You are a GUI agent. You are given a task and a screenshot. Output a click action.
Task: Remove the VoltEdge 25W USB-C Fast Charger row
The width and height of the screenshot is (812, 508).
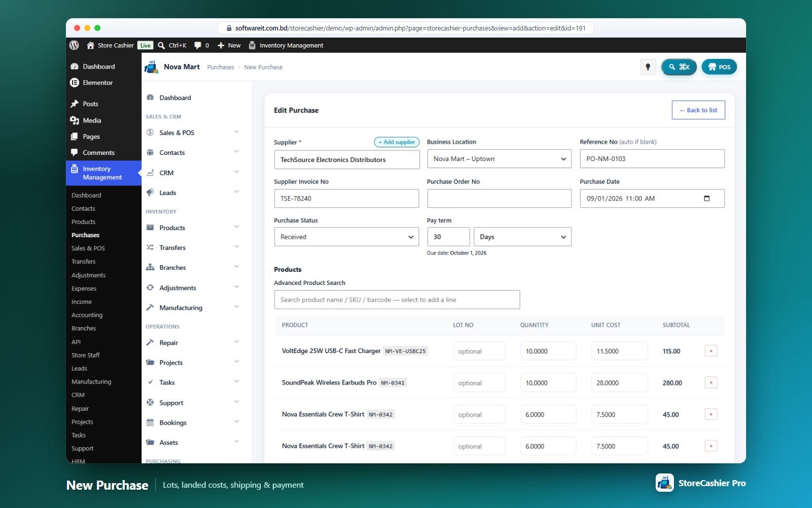711,351
